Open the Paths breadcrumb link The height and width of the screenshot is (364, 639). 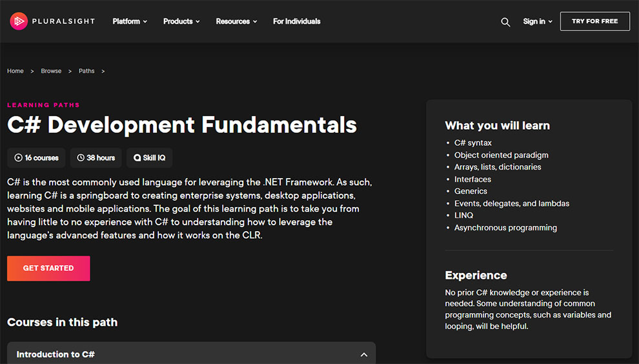tap(86, 71)
